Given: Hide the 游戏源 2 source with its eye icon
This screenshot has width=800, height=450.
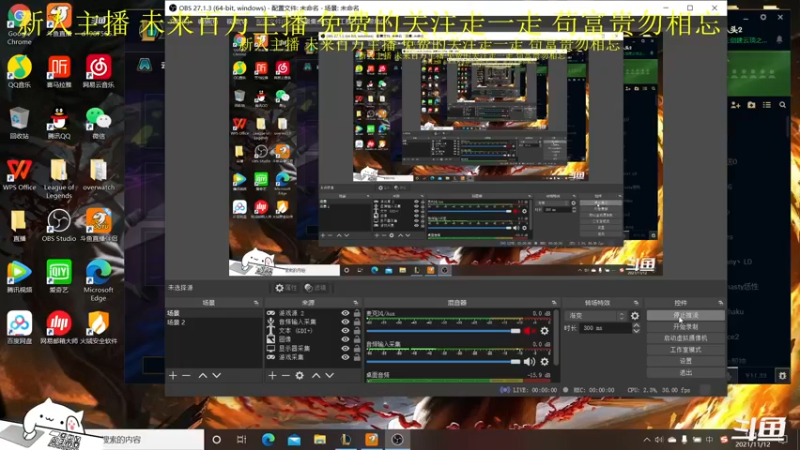Looking at the screenshot, I should click(x=345, y=313).
